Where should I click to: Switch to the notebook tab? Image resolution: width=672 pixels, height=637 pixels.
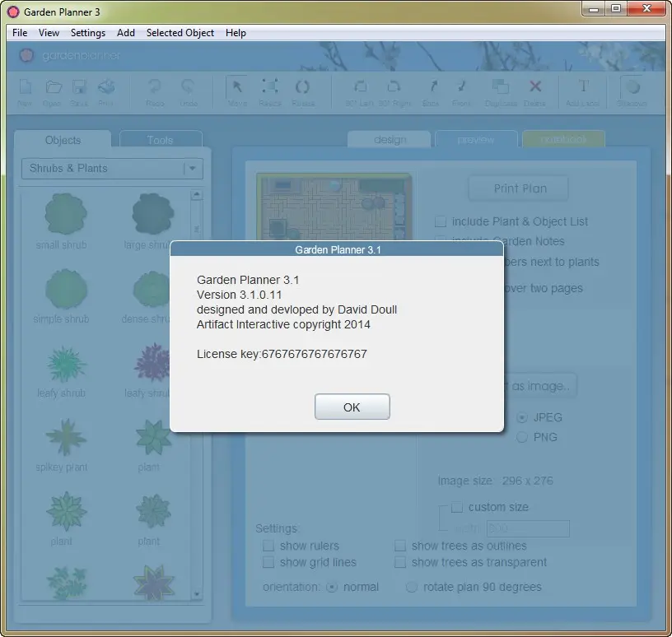pos(563,139)
